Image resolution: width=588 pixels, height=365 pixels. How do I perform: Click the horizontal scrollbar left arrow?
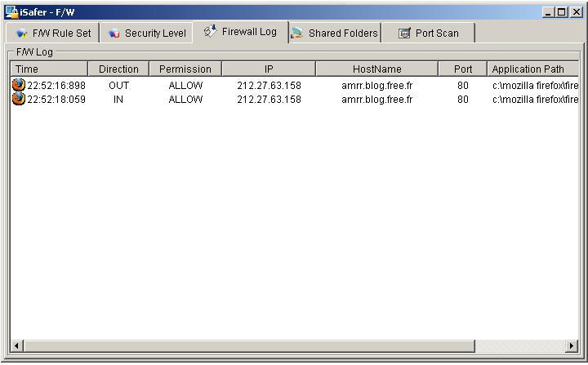16,346
